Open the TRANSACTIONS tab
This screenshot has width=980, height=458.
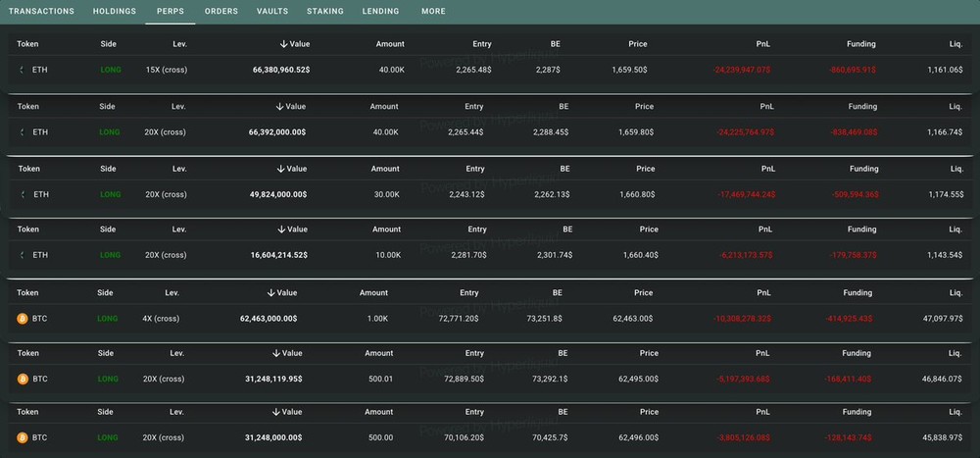(x=41, y=11)
